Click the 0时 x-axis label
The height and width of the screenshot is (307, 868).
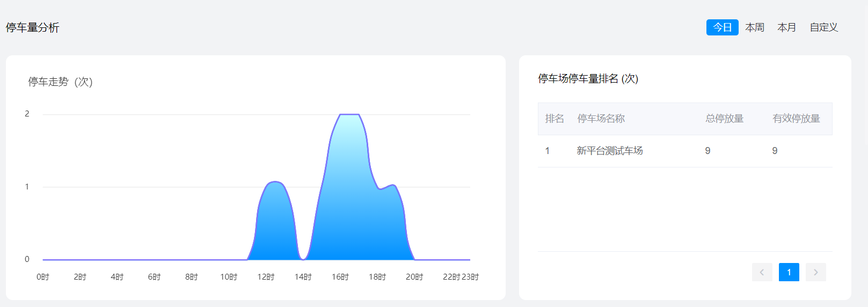(x=43, y=277)
